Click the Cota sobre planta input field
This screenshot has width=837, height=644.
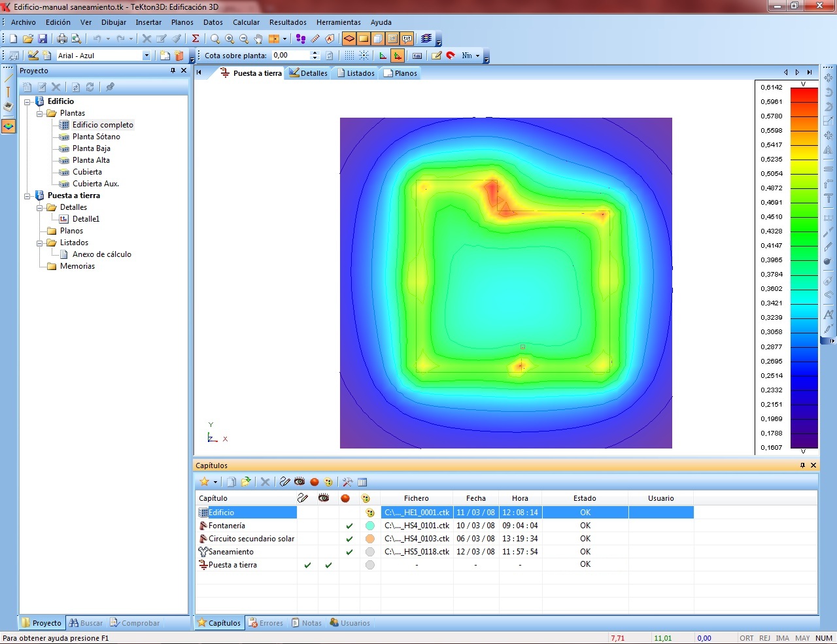point(290,56)
